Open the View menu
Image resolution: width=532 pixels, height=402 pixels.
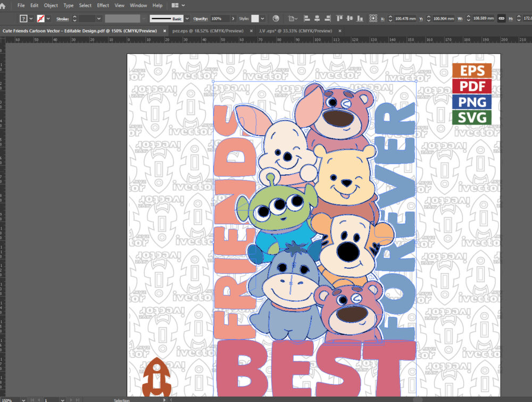click(119, 5)
